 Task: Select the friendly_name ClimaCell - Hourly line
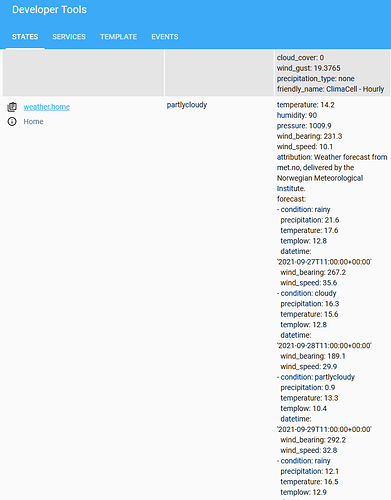330,89
